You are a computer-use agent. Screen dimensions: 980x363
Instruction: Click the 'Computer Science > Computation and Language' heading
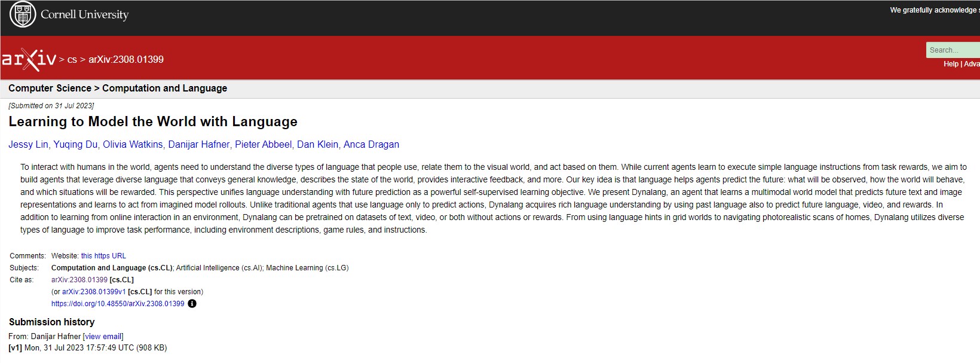(x=118, y=89)
